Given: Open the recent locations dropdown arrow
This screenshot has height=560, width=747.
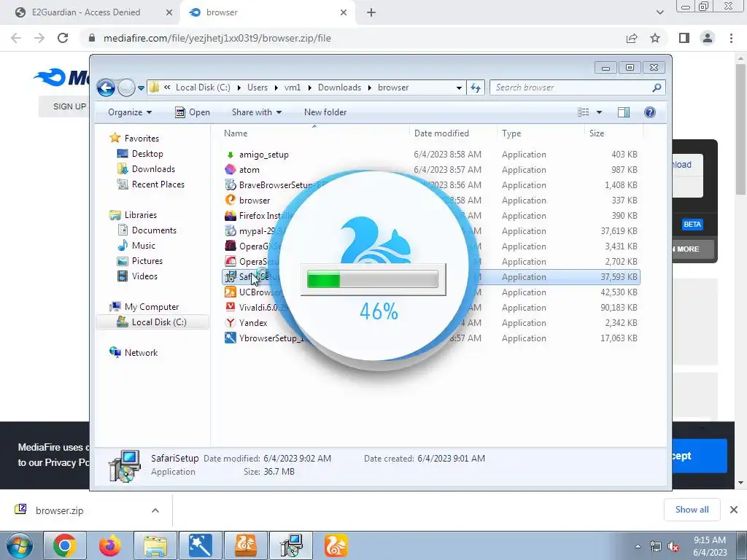Looking at the screenshot, I should (x=141, y=88).
